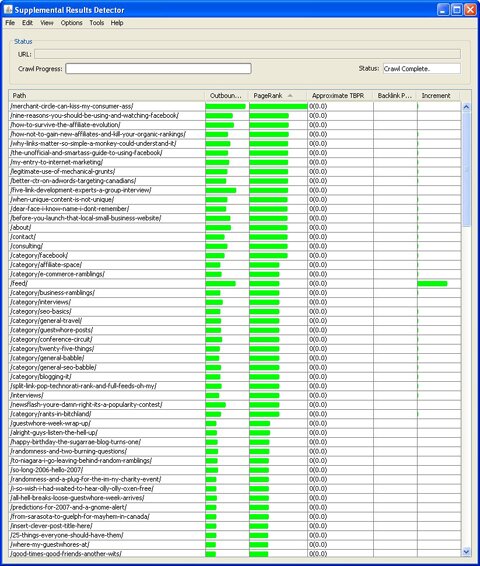Sort by the Outboun... column header
Screen dimensions: 480x566
(x=227, y=96)
